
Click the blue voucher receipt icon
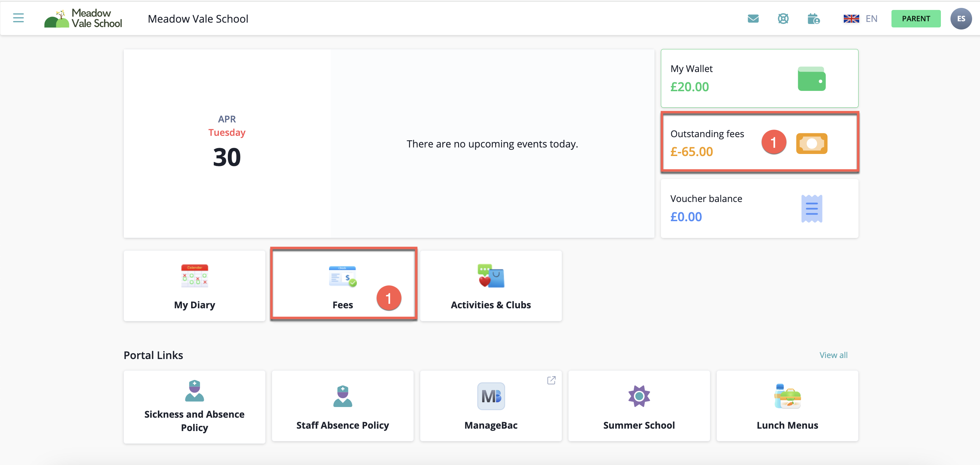point(812,209)
